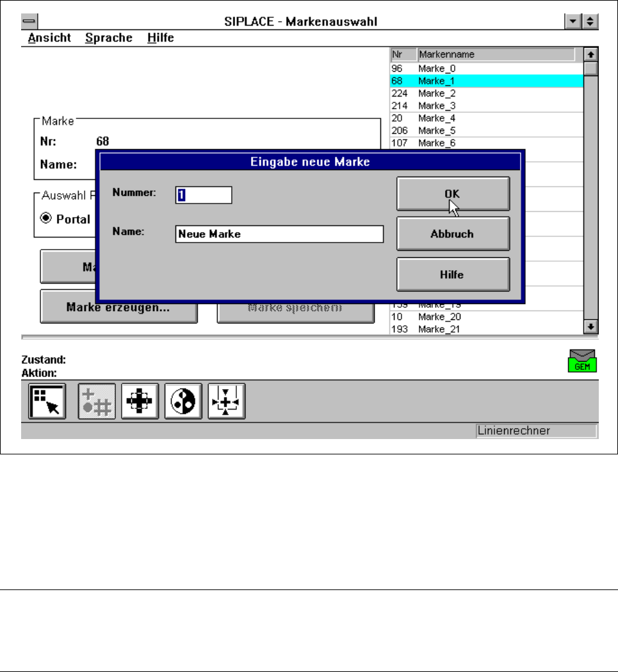Select row Marke_3 in the list
Image resolution: width=618 pixels, height=672 pixels.
tap(486, 106)
